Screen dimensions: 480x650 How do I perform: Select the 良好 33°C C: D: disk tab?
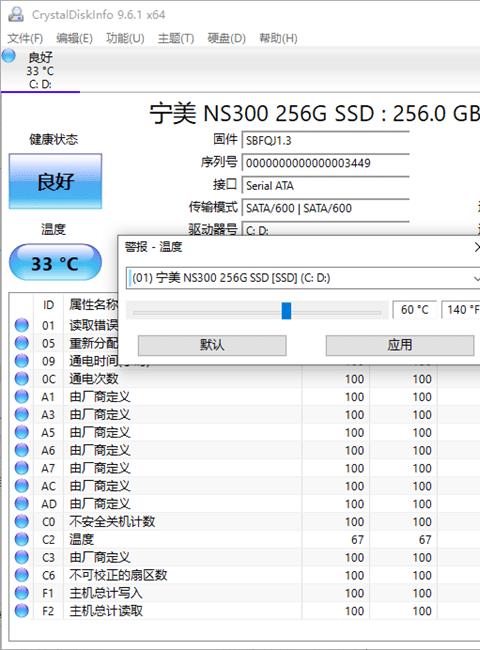coord(40,70)
